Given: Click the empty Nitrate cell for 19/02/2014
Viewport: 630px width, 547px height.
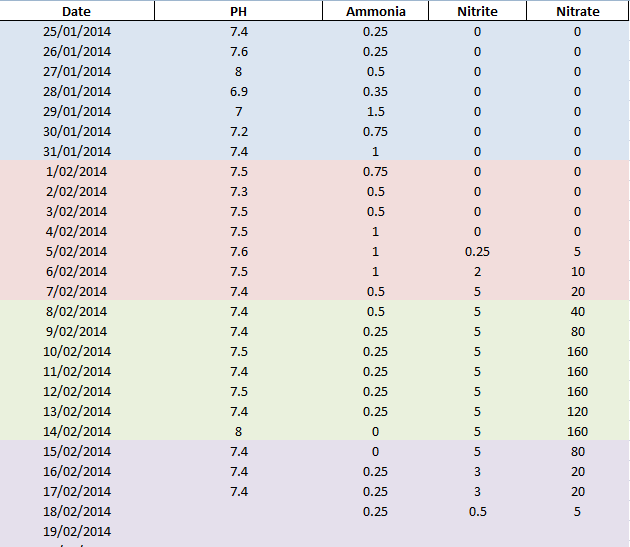Looking at the screenshot, I should [578, 531].
